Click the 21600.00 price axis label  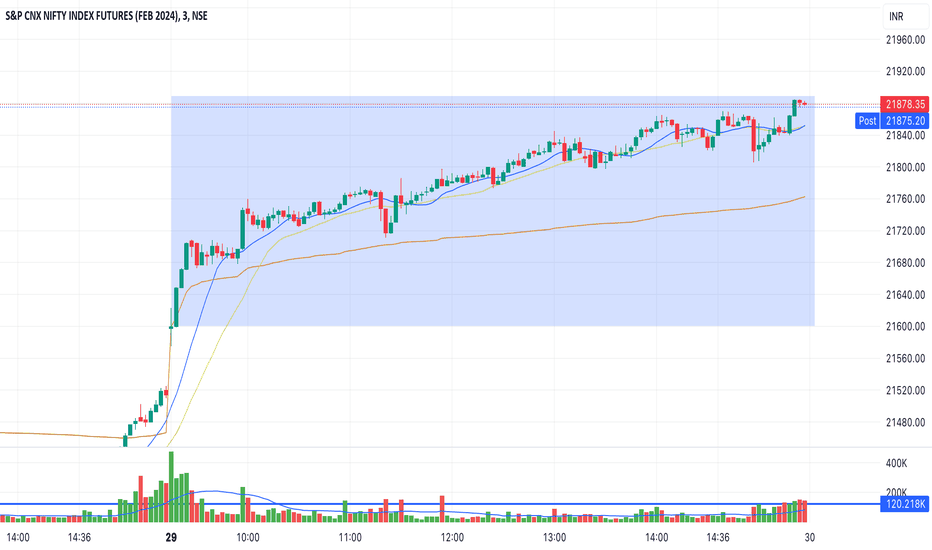click(x=905, y=326)
